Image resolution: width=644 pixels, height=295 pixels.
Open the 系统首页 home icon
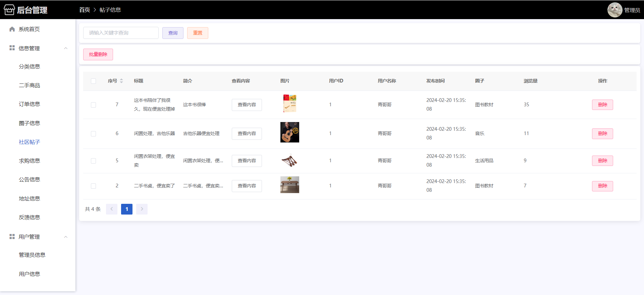[12, 29]
